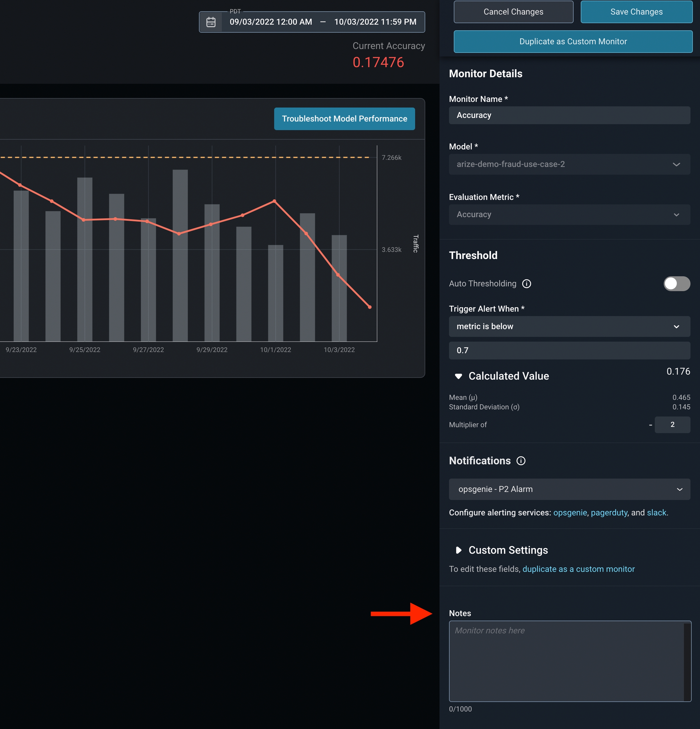Open the opsgenie P2 Alarm dropdown
The image size is (700, 729).
[569, 489]
